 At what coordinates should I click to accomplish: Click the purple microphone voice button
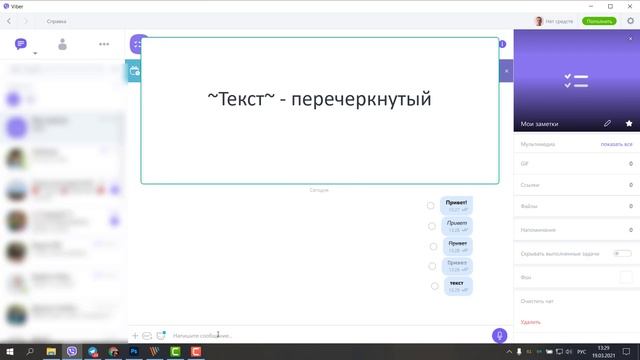coord(499,336)
